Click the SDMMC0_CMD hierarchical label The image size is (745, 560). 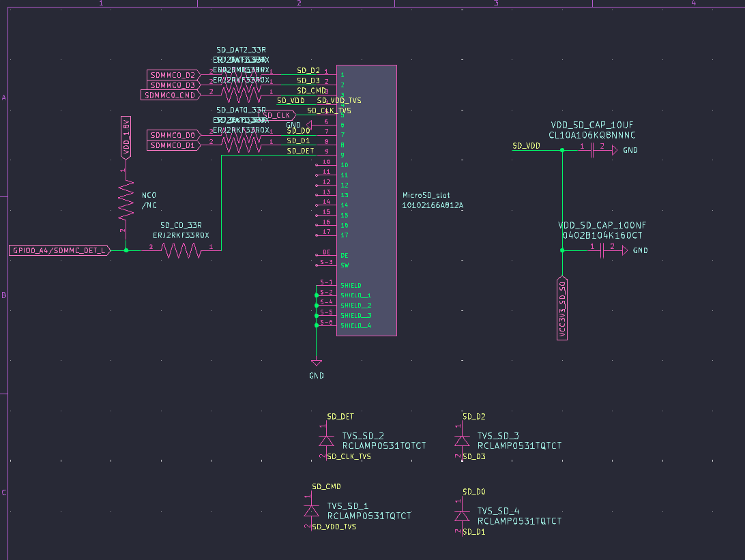pyautogui.click(x=171, y=95)
